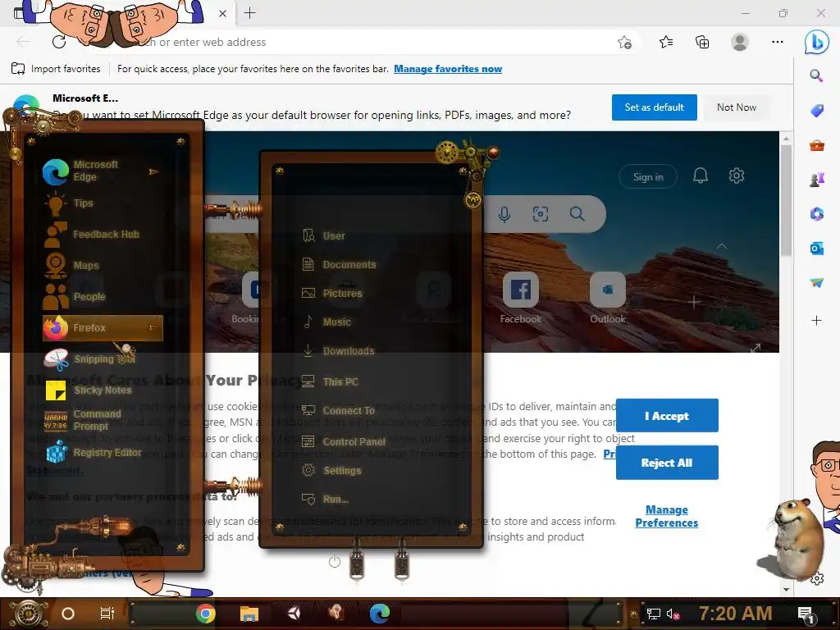Screen dimensions: 840x630
Task: Open File Explorer from taskbar
Action: (249, 614)
